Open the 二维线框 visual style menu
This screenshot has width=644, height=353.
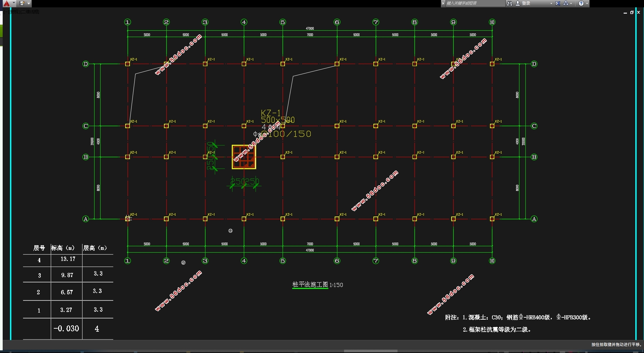30,12
